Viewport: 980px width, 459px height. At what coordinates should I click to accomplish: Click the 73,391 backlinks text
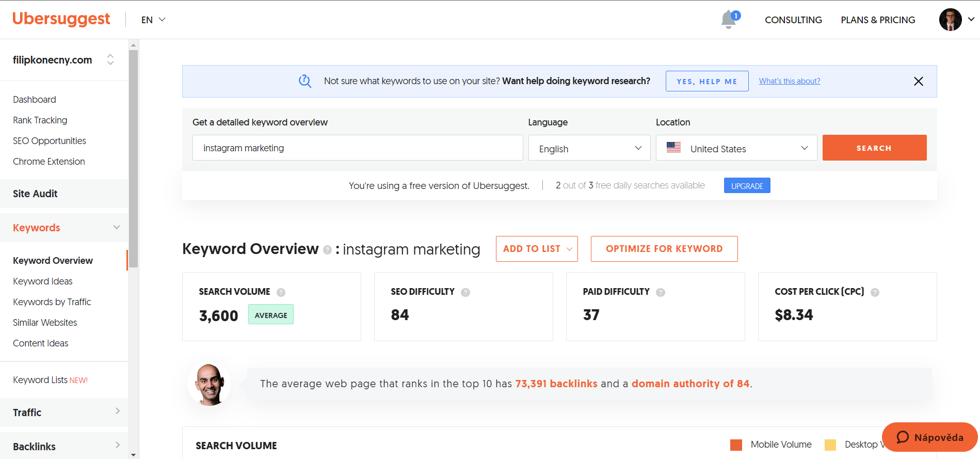pyautogui.click(x=556, y=384)
